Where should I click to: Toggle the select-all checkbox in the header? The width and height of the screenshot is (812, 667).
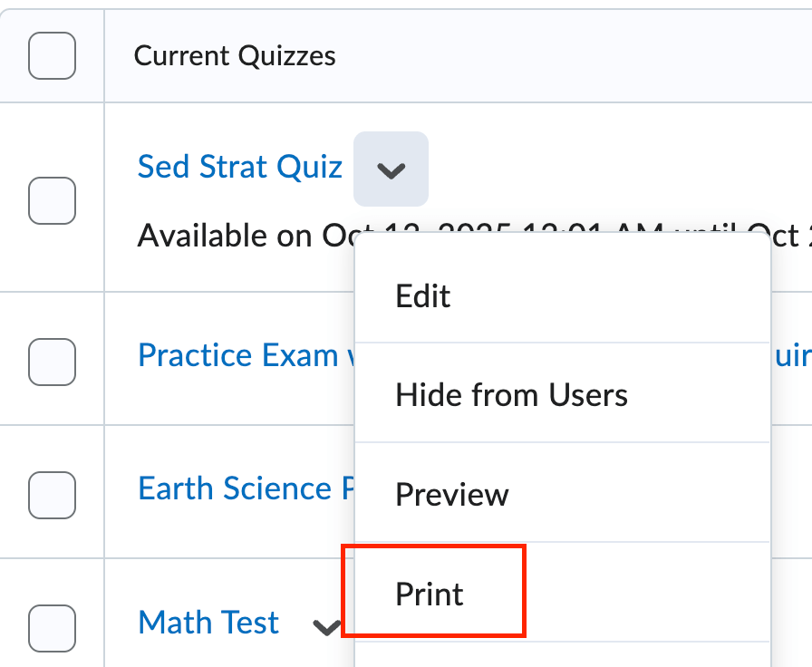[x=52, y=55]
